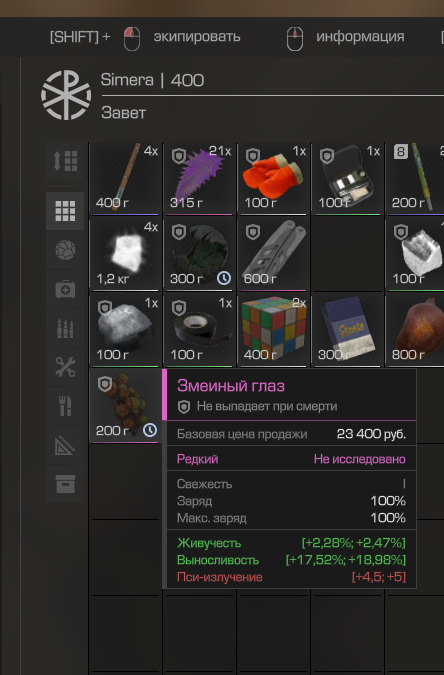Select the orange mittens item
This screenshot has width=444, height=675.
tap(273, 179)
